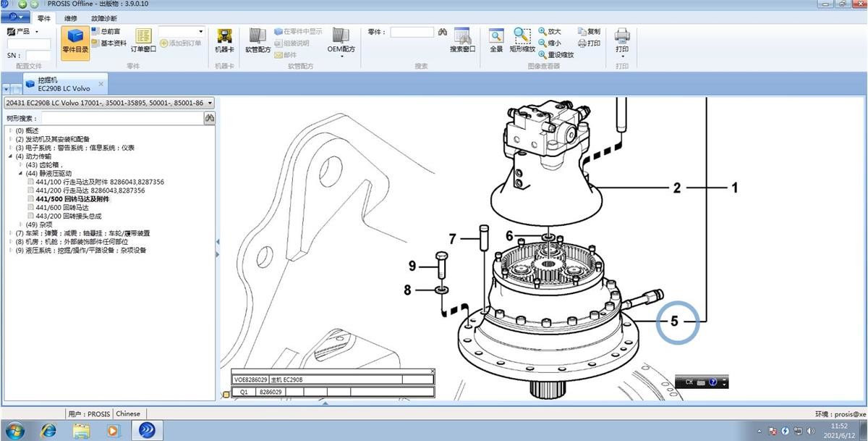This screenshot has height=441, width=868.
Task: Click the large 打印 printer icon
Action: 622,42
